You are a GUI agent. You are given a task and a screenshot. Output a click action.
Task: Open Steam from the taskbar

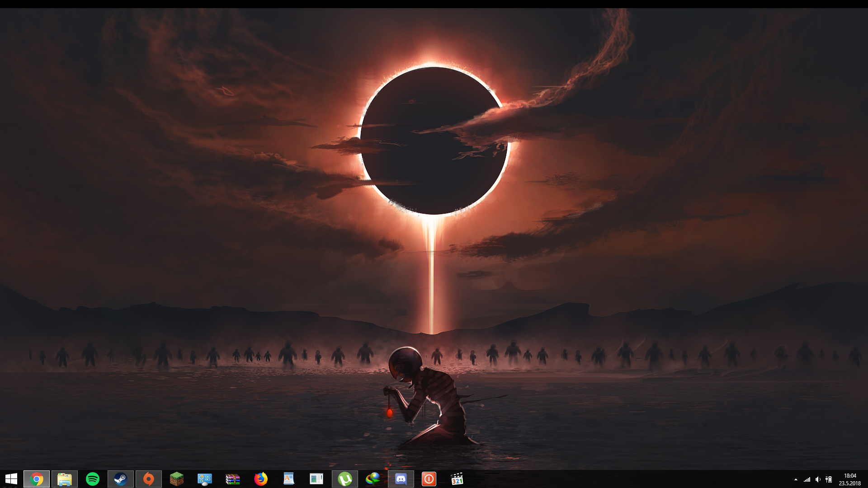pos(121,479)
